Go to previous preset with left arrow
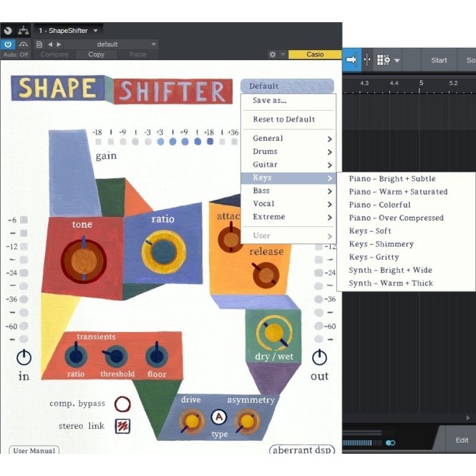This screenshot has width=476, height=476. pyautogui.click(x=50, y=44)
